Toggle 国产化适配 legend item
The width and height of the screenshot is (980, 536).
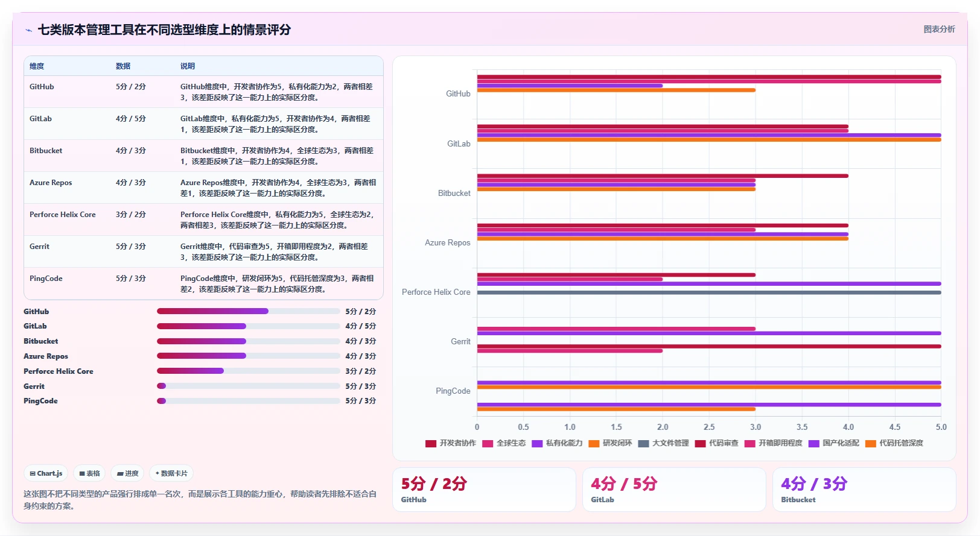(834, 443)
